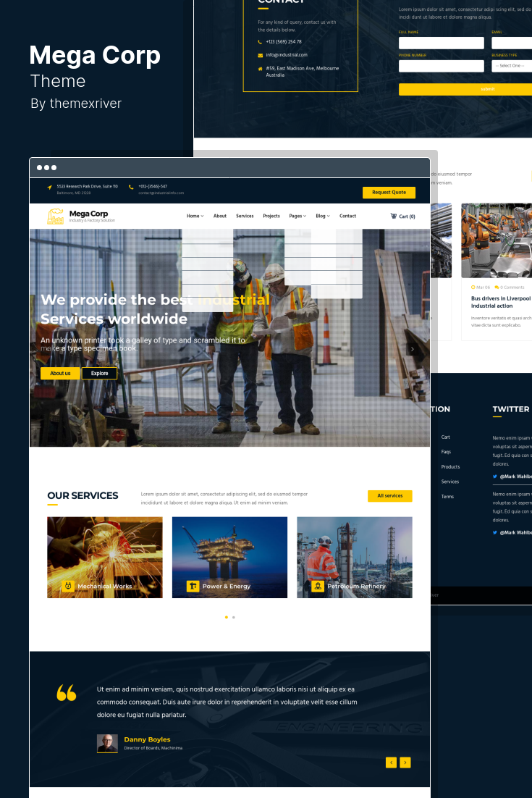Click the clock icon beside Mar 06

[x=473, y=287]
